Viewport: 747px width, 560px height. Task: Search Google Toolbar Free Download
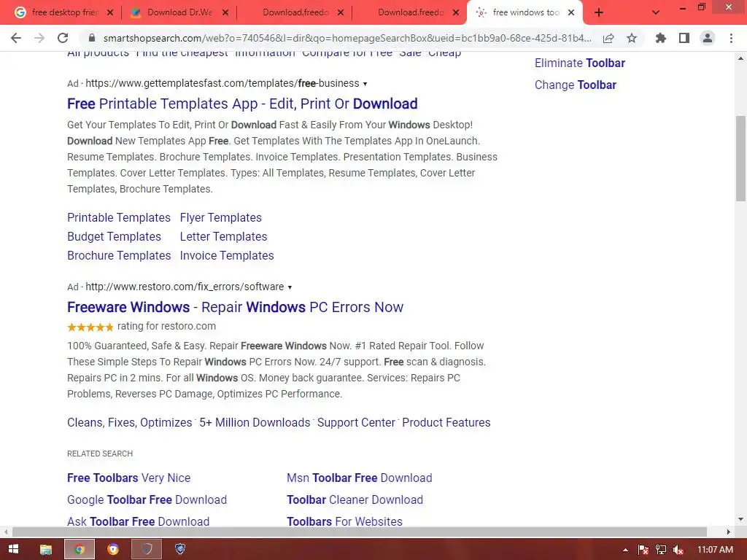coord(147,499)
